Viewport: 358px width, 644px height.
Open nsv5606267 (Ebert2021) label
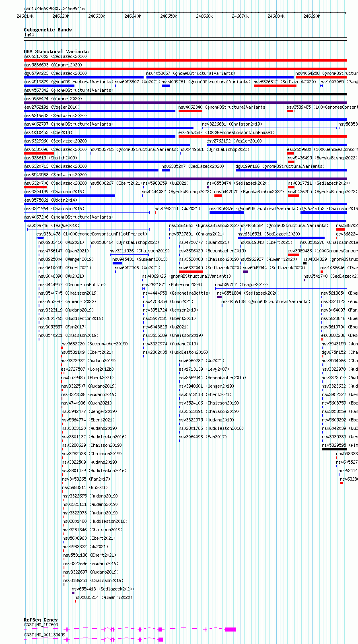(115, 183)
